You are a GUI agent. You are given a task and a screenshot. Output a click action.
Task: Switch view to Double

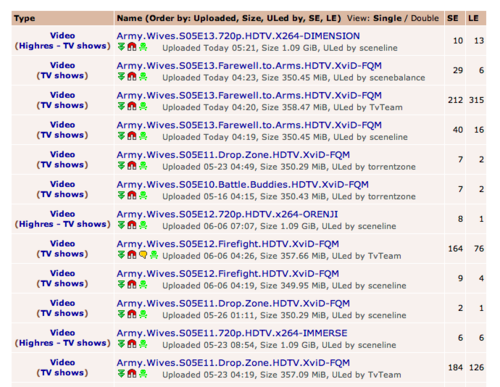pos(425,18)
